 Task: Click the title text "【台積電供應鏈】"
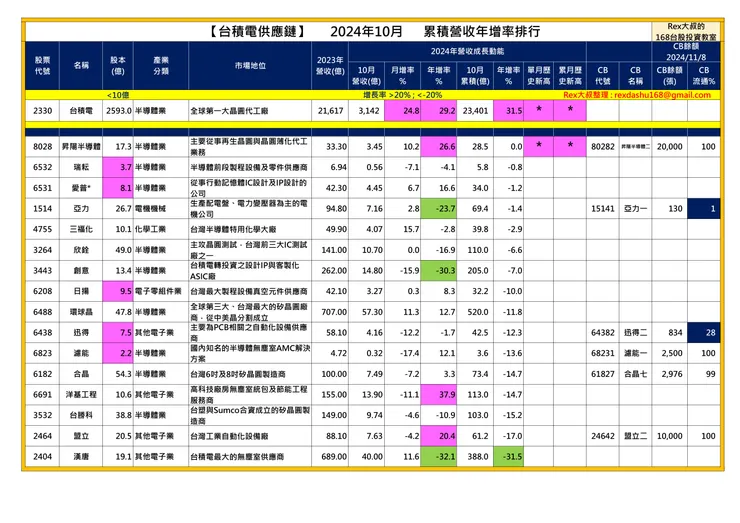tap(257, 32)
